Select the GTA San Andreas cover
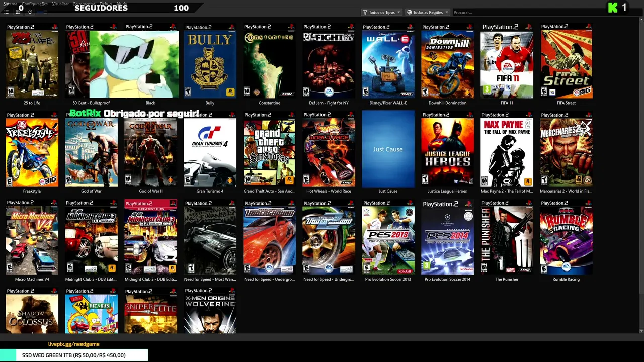This screenshot has width=644, height=362. click(x=269, y=149)
